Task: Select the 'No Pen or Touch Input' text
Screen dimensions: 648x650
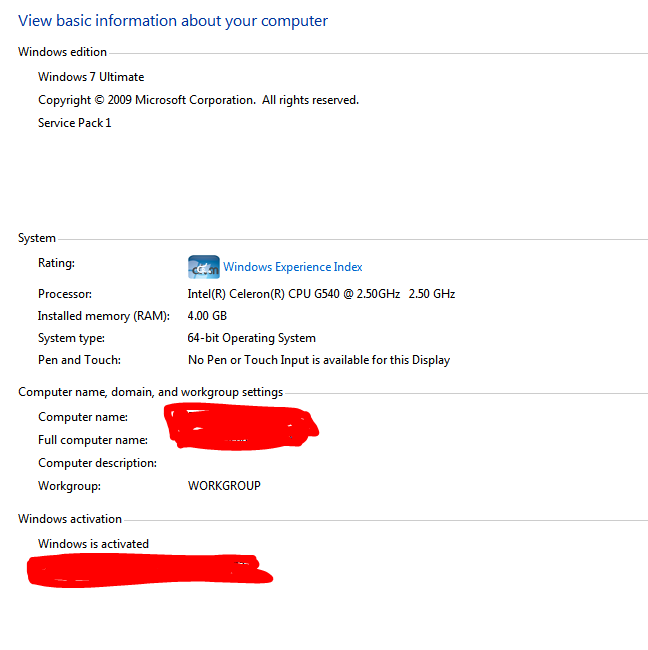Action: click(319, 360)
